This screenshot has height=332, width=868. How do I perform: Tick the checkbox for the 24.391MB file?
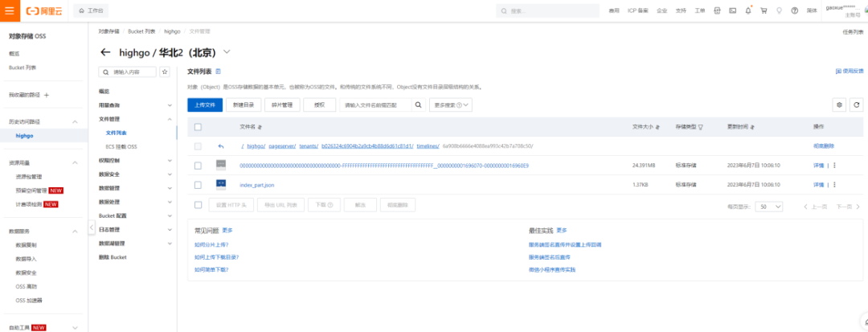(198, 166)
